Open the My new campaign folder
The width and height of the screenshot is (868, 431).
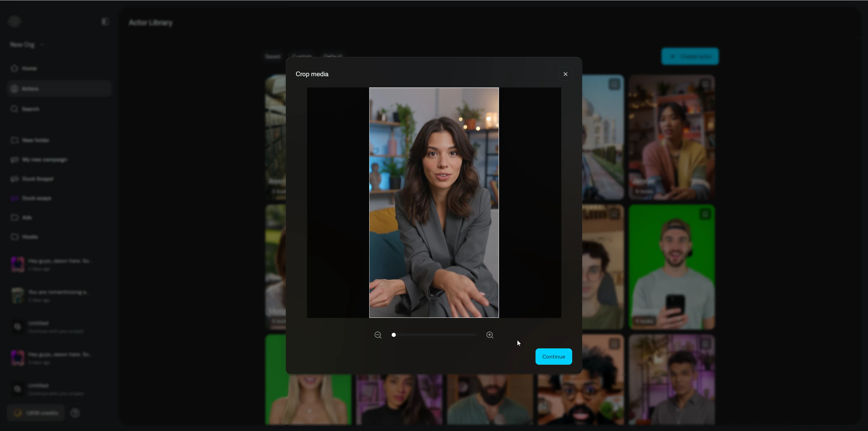pyautogui.click(x=59, y=160)
